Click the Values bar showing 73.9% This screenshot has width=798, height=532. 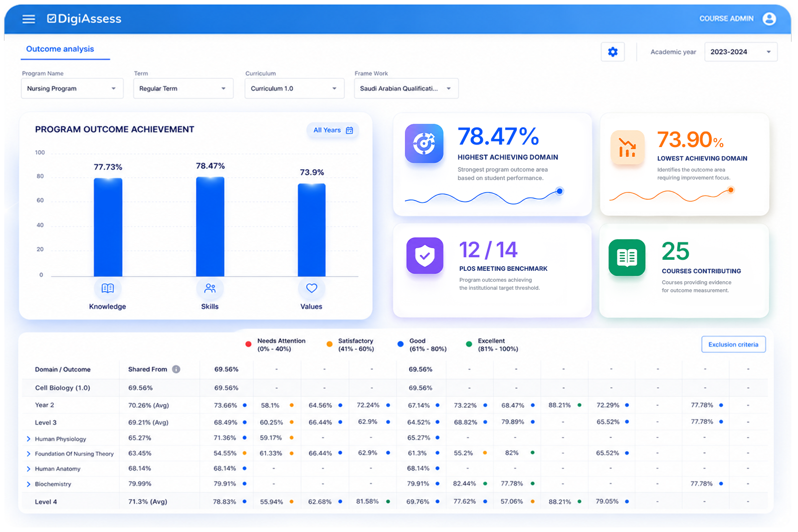(312, 230)
